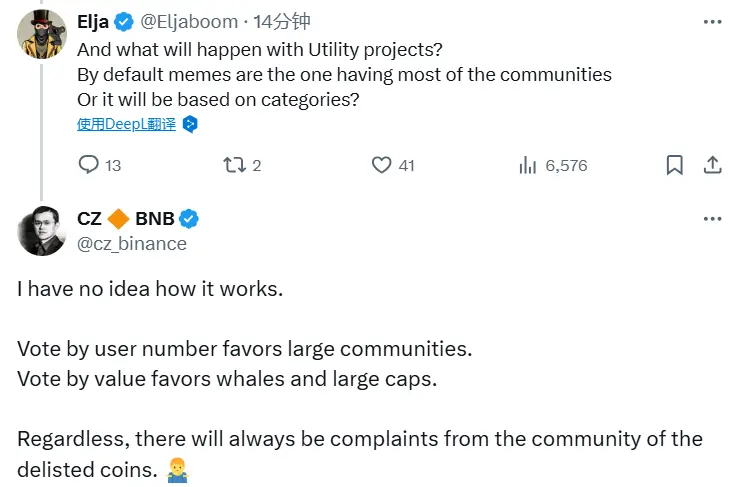Screen dimensions: 744x487
Task: Translate the tweet with the 使用DeepL翻译 link
Action: (x=126, y=124)
